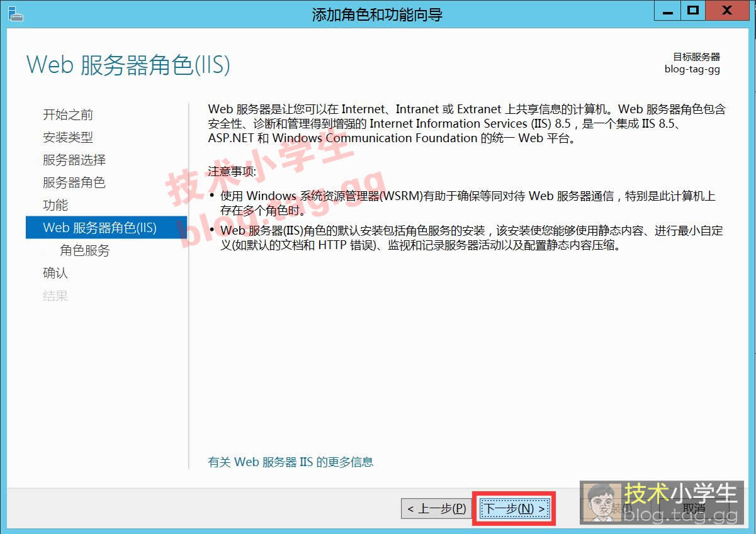Cancel the wizard with 取消
The image size is (756, 534).
(694, 509)
